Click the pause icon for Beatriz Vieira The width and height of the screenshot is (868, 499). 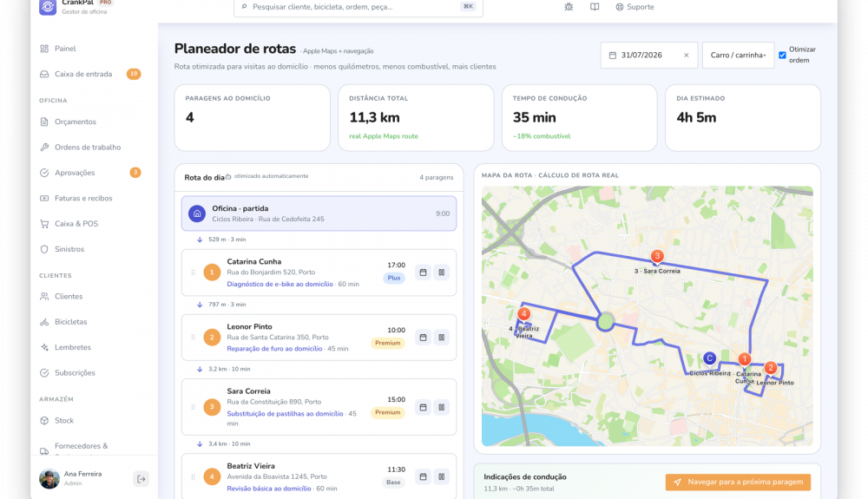(x=441, y=476)
